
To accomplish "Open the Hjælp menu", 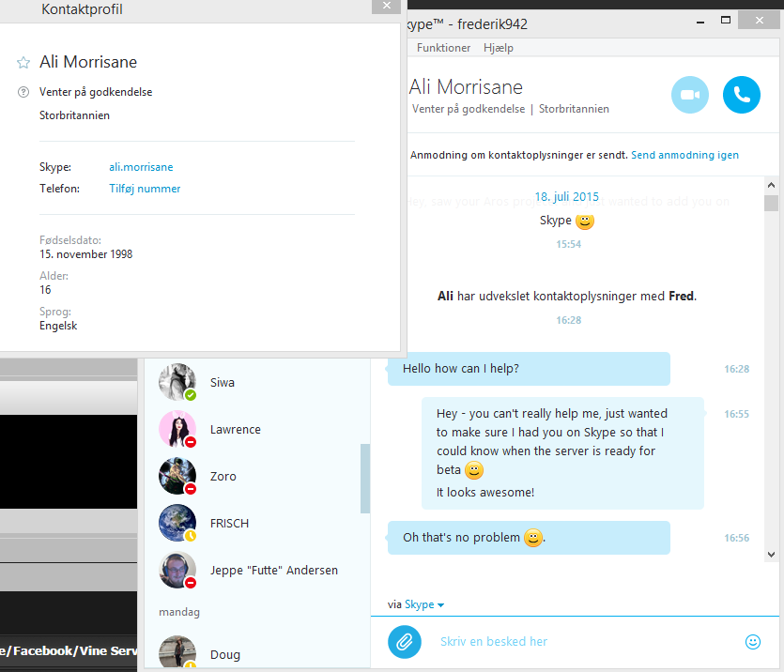I will click(x=499, y=48).
